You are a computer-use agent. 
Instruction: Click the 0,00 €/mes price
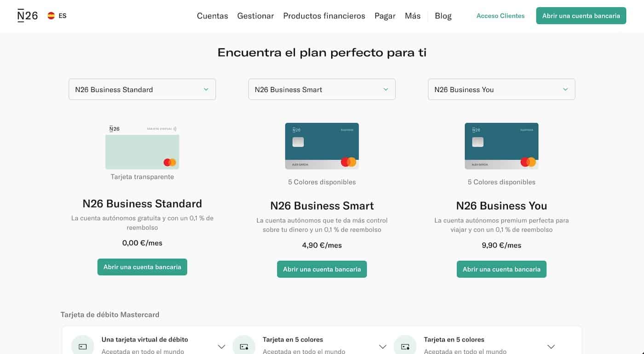[x=142, y=243]
